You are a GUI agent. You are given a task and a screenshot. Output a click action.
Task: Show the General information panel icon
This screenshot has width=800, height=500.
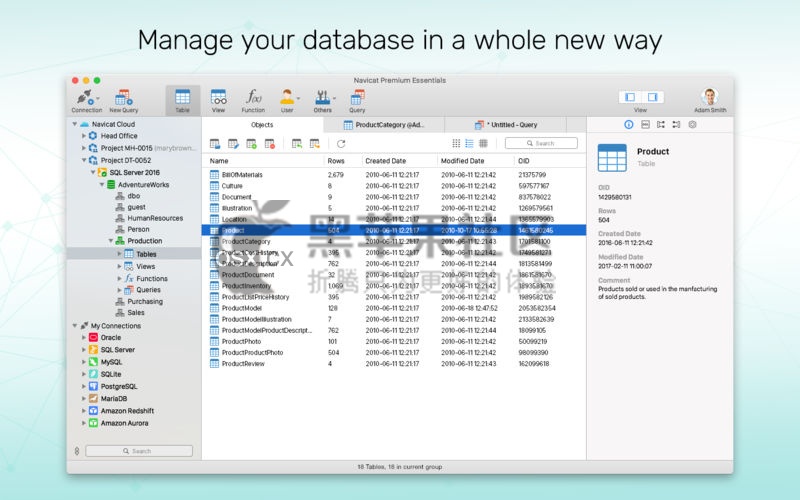click(x=629, y=124)
